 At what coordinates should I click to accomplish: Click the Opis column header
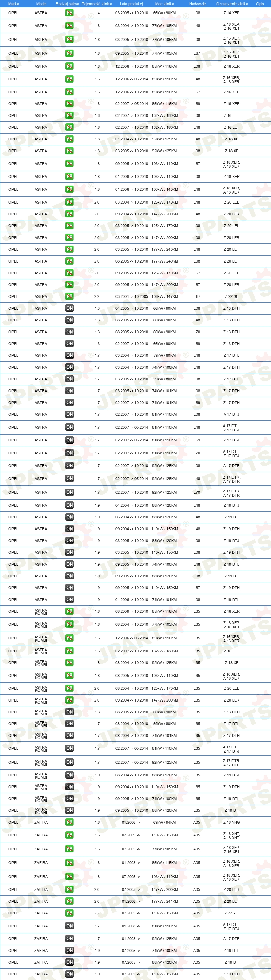(260, 4)
